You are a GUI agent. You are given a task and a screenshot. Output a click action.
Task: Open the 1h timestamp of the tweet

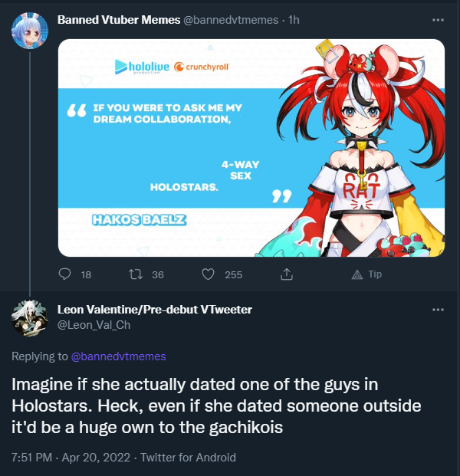pyautogui.click(x=294, y=20)
